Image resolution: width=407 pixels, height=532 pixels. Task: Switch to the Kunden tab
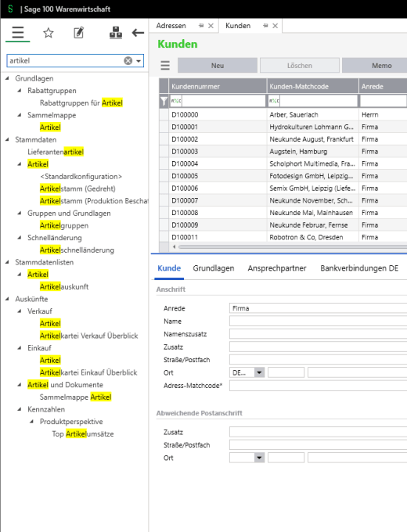238,26
